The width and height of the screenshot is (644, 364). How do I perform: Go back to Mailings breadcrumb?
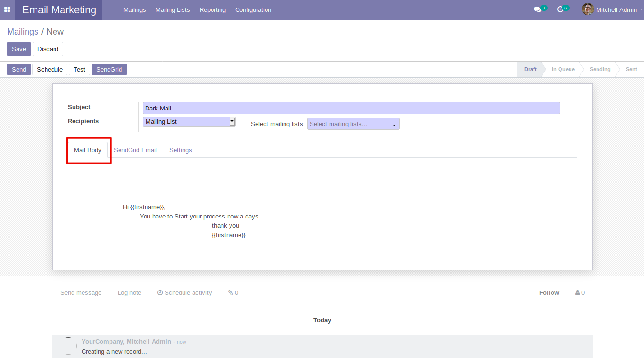tap(23, 32)
